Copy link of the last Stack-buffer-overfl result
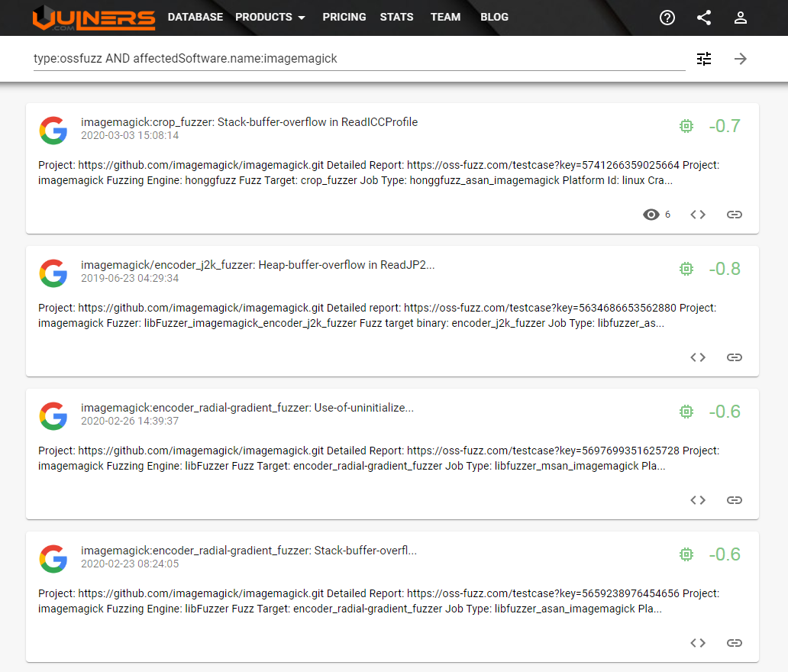Image resolution: width=788 pixels, height=672 pixels. point(734,643)
